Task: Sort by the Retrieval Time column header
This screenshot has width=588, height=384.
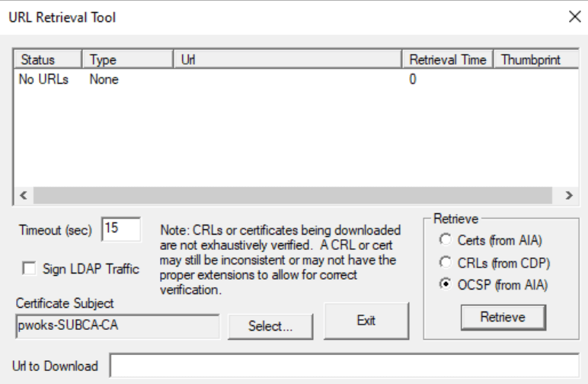Action: 447,59
